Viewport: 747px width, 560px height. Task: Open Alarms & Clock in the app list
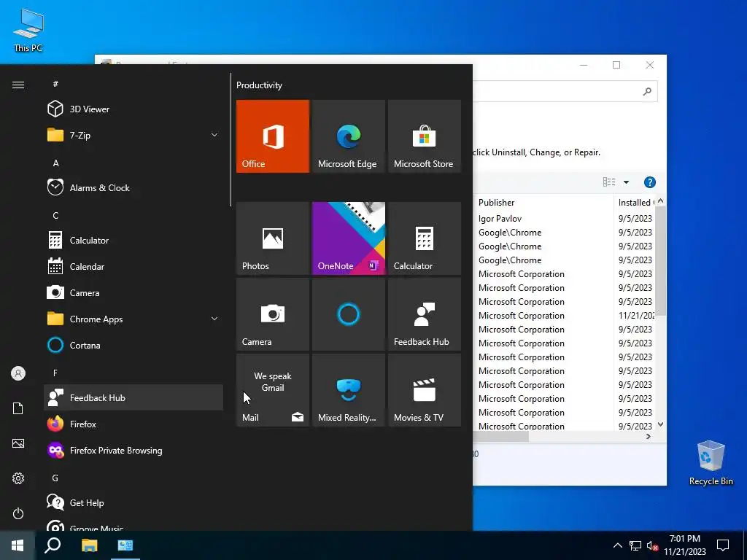[x=133, y=187]
